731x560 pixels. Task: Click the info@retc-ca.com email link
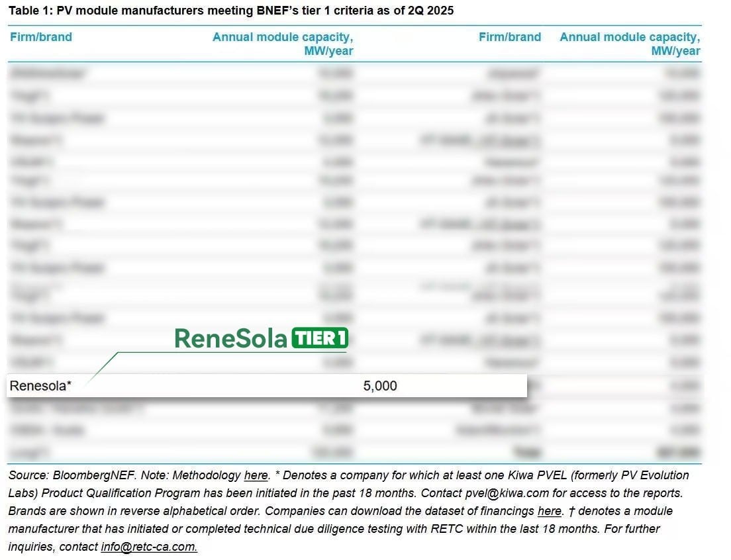(149, 547)
